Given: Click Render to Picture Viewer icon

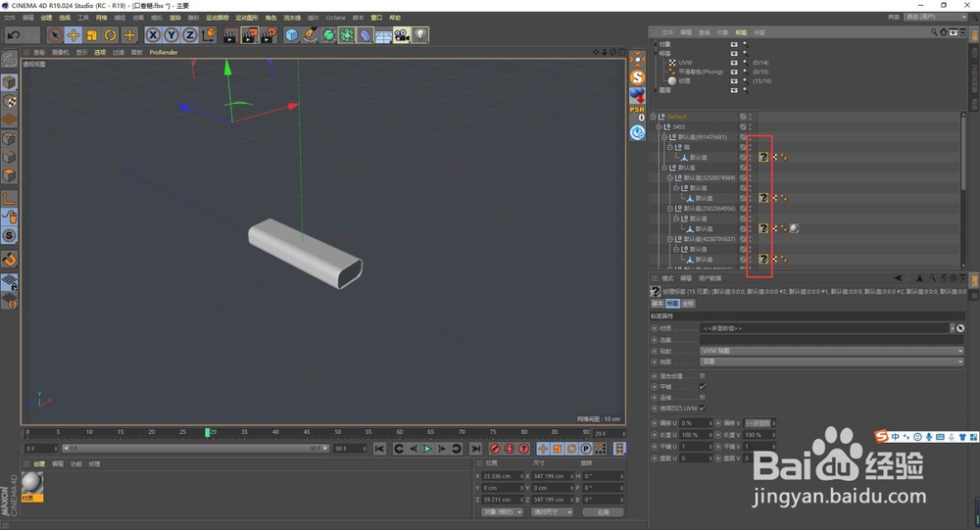Looking at the screenshot, I should [249, 35].
